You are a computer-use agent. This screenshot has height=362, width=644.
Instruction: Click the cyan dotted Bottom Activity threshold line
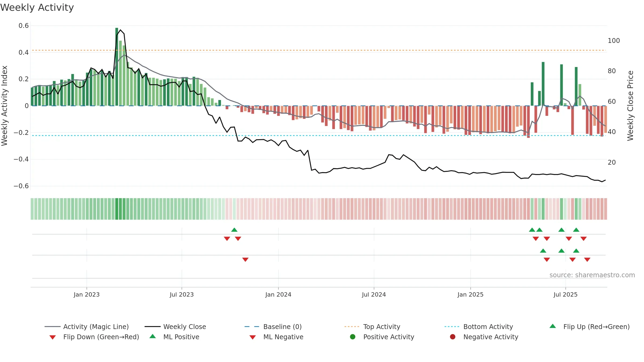tap(319, 135)
